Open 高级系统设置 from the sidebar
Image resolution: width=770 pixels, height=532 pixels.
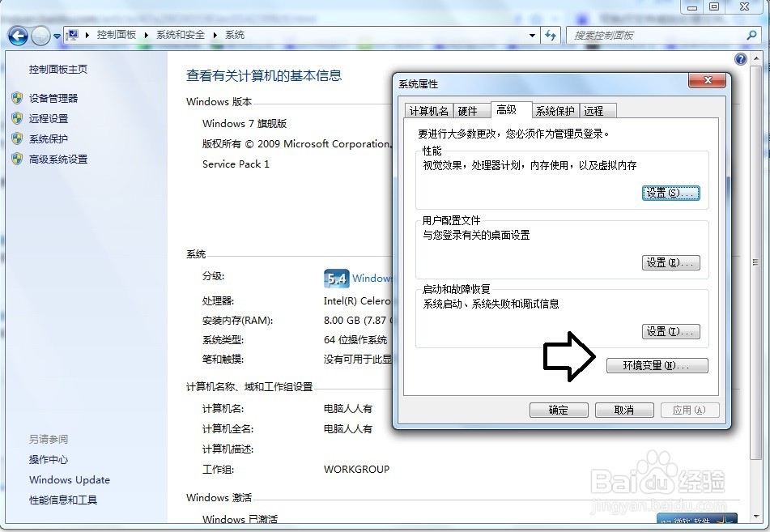point(57,159)
